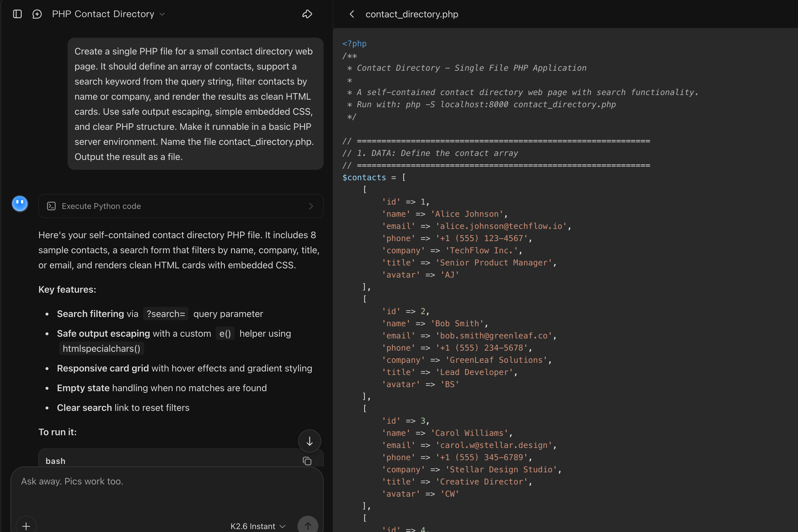Screen dimensions: 798x532
Task: Click 'bob.smith@greenleaf.co' email string
Action: click(494, 336)
